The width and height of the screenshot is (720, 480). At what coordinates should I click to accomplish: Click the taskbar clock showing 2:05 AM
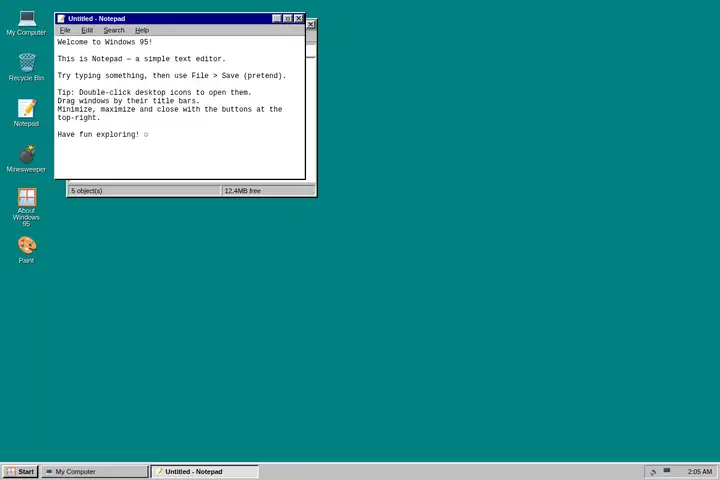pos(699,472)
